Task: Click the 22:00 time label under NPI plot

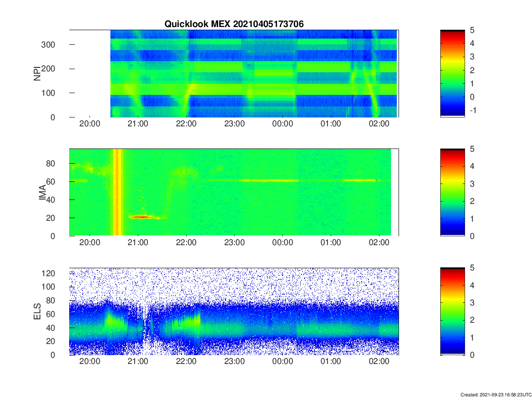Action: (x=186, y=124)
